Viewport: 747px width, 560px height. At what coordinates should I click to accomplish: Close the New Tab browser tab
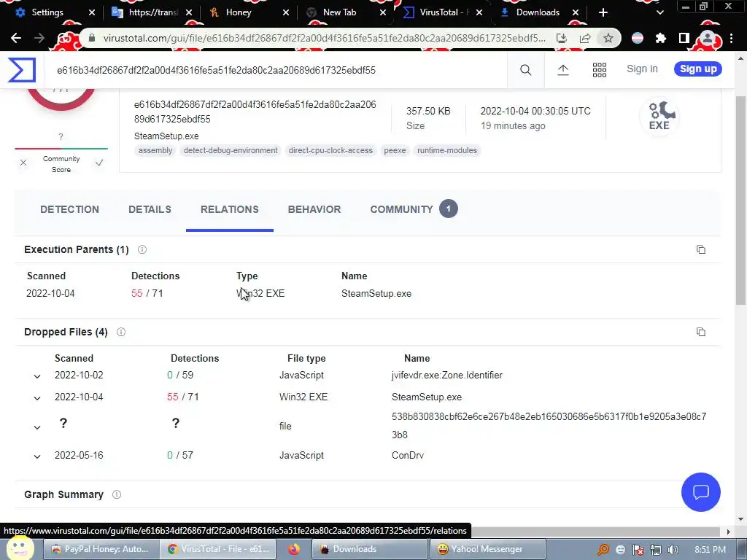tap(382, 13)
